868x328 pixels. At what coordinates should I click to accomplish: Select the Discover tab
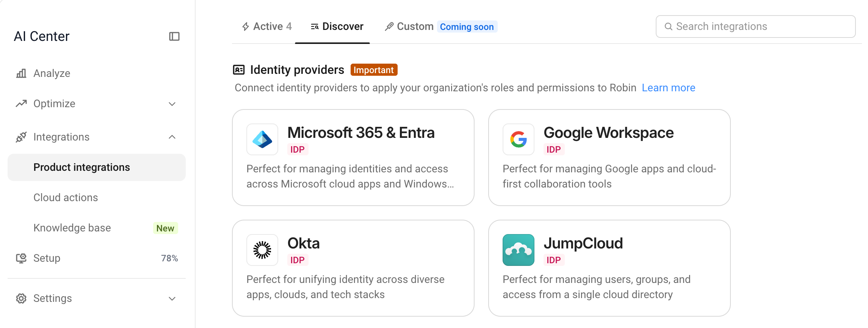point(337,27)
